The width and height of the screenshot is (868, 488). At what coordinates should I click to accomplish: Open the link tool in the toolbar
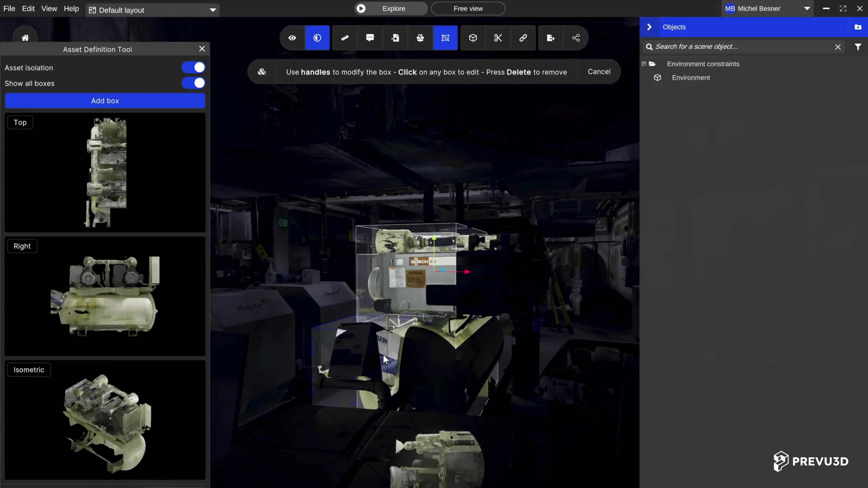(523, 38)
